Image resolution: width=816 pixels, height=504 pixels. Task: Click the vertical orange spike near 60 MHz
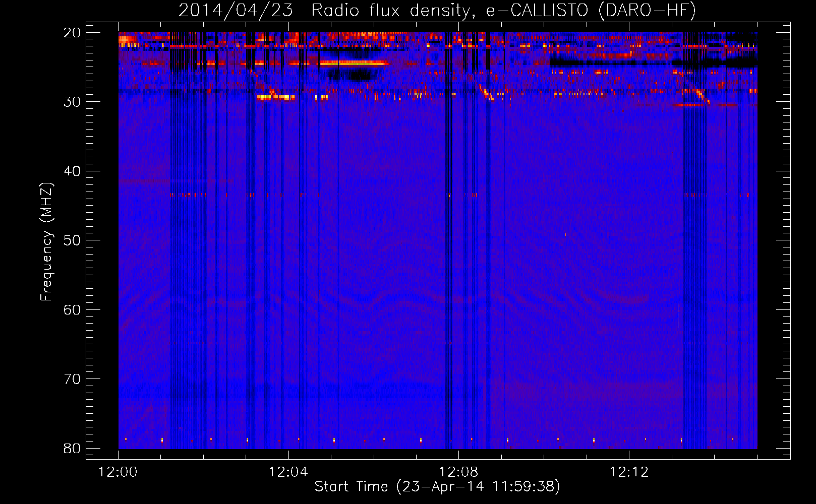click(x=678, y=315)
